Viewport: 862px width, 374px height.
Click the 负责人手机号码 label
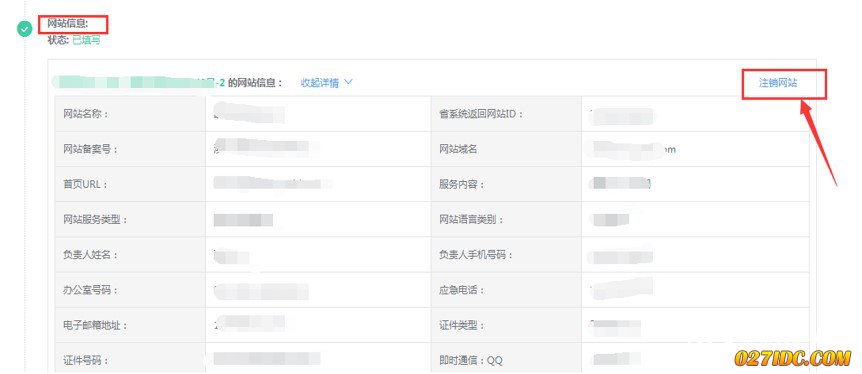click(476, 255)
